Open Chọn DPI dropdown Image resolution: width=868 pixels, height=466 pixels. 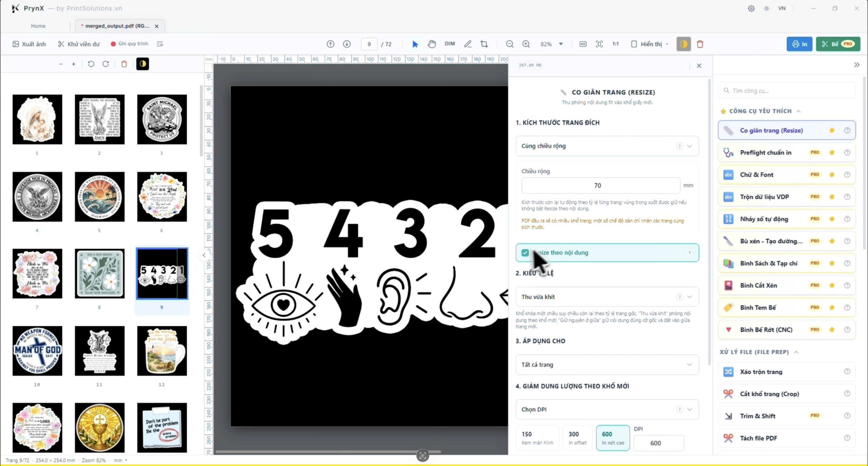607,409
